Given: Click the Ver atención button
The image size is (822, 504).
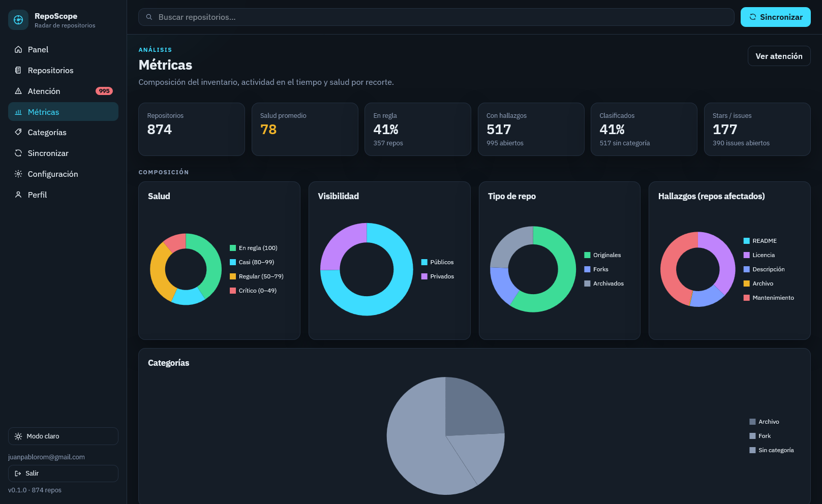Looking at the screenshot, I should pyautogui.click(x=779, y=56).
